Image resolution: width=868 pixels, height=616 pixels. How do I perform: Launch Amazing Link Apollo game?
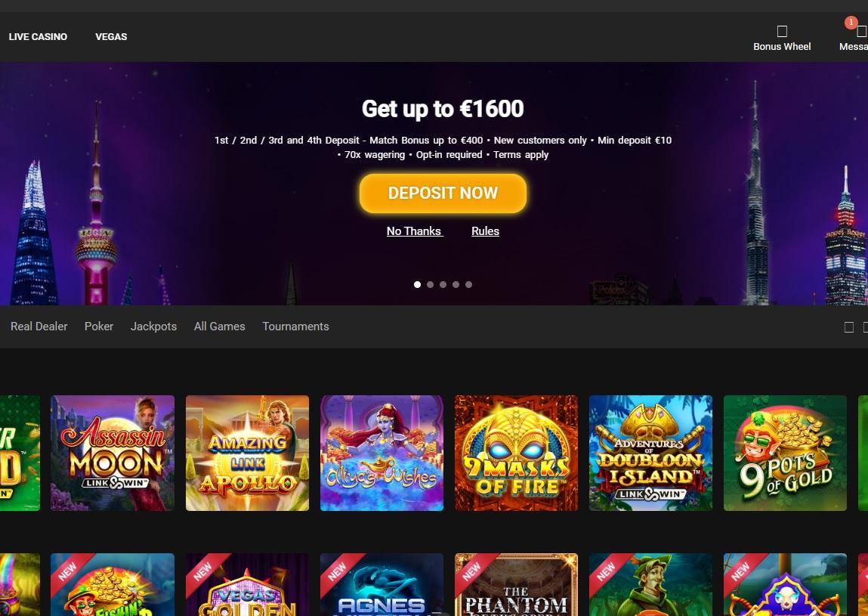[248, 453]
